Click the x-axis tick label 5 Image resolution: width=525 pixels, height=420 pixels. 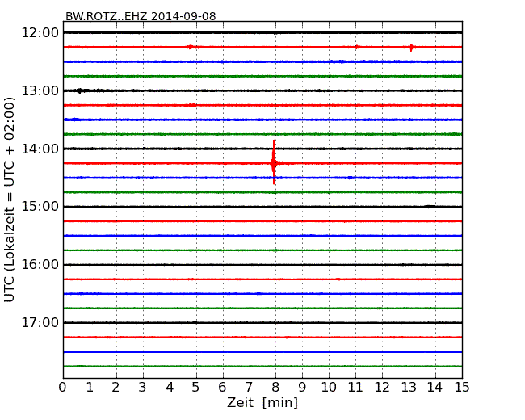196,388
